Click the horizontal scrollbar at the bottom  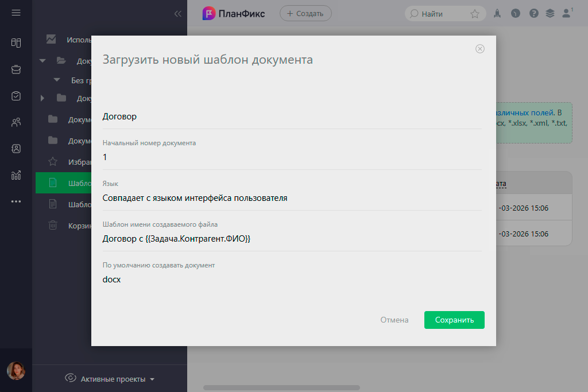(281, 388)
